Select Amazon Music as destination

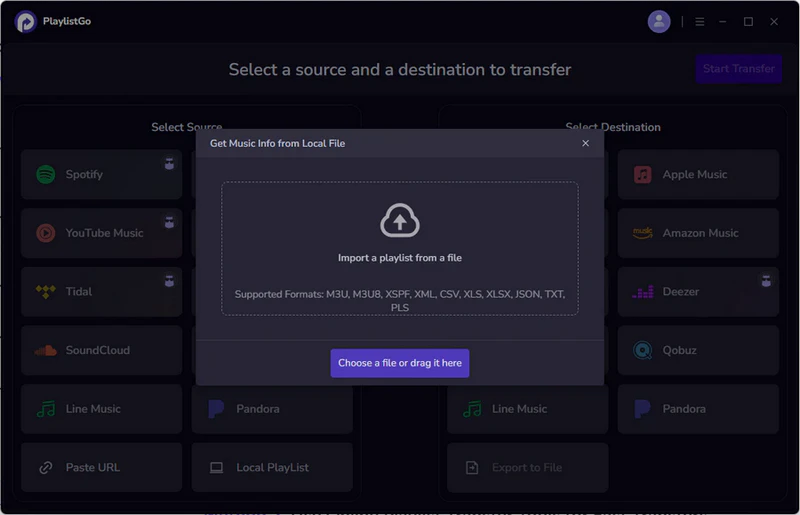698,233
